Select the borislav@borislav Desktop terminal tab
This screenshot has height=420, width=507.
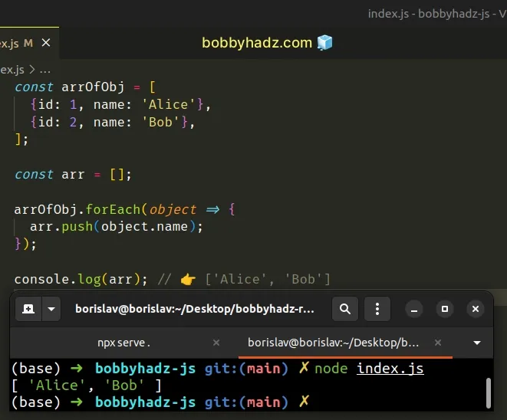point(333,343)
